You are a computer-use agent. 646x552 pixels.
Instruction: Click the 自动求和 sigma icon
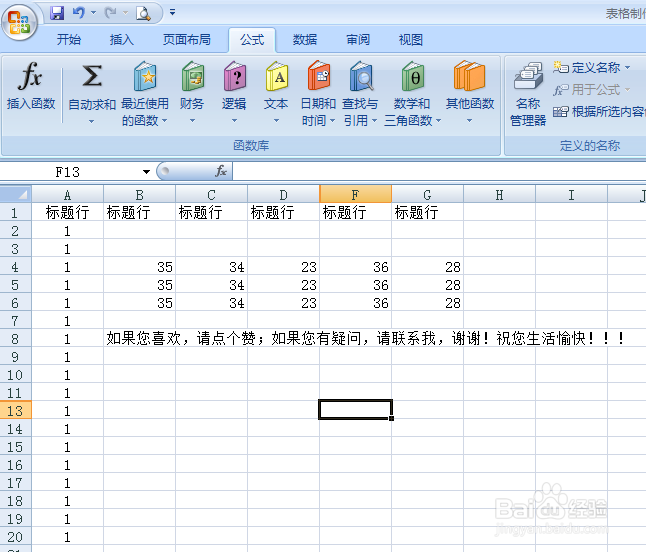92,76
